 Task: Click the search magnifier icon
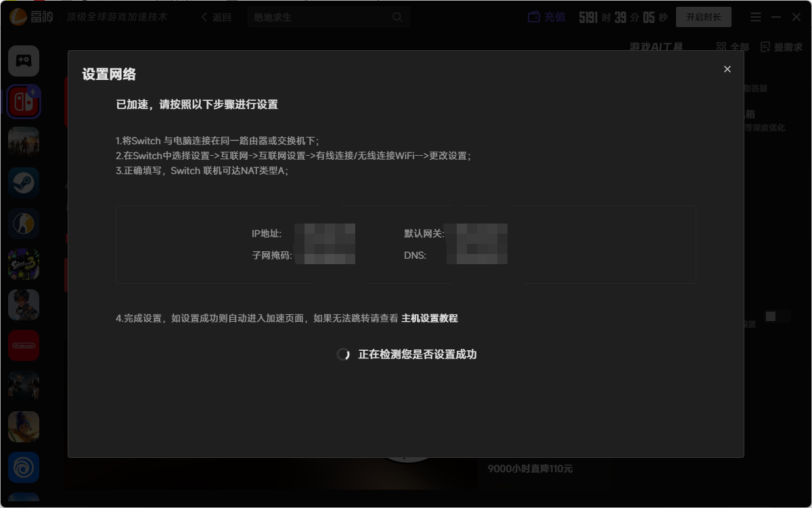pyautogui.click(x=397, y=17)
